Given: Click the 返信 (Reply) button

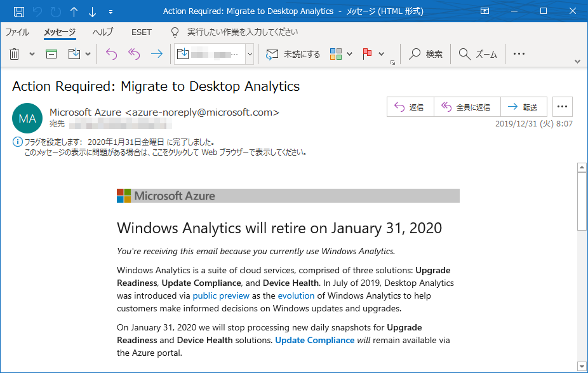Looking at the screenshot, I should coord(410,107).
